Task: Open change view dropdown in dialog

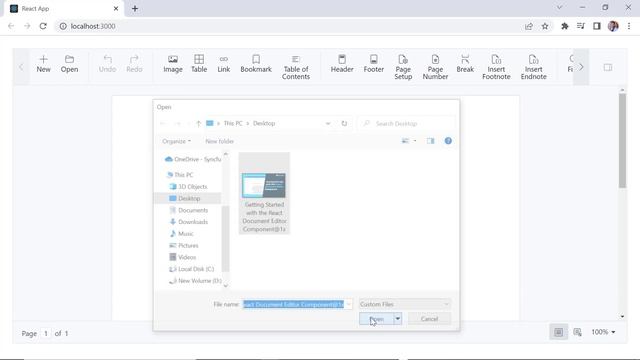Action: click(415, 141)
